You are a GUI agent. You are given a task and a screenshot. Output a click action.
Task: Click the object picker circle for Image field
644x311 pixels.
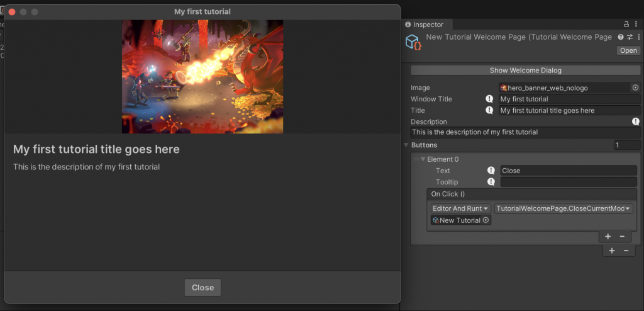635,88
